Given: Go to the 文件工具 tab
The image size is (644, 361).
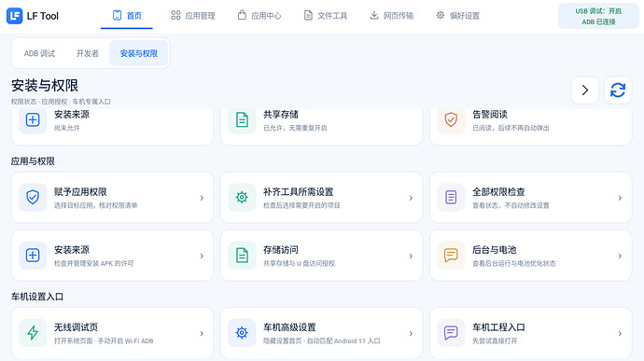Looking at the screenshot, I should pos(326,16).
